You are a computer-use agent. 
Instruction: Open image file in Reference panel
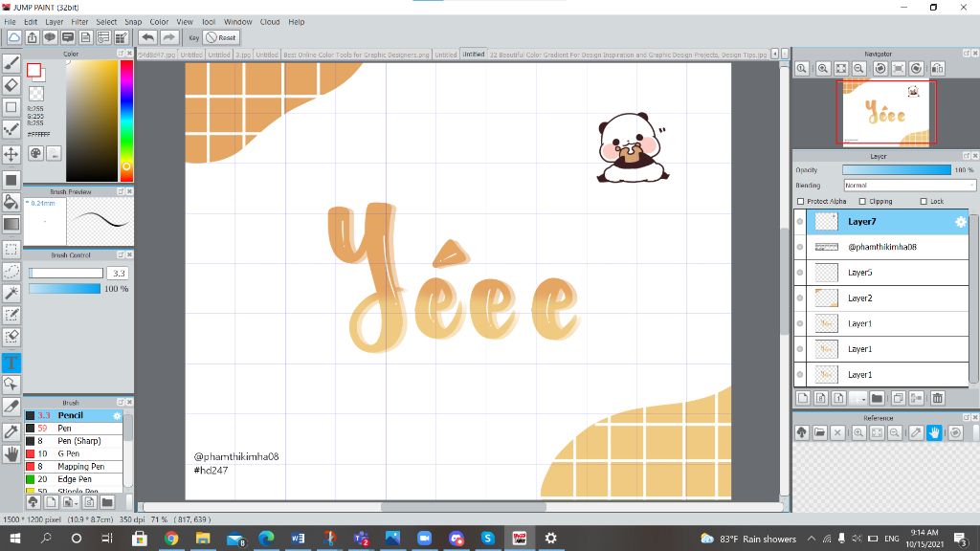point(820,432)
